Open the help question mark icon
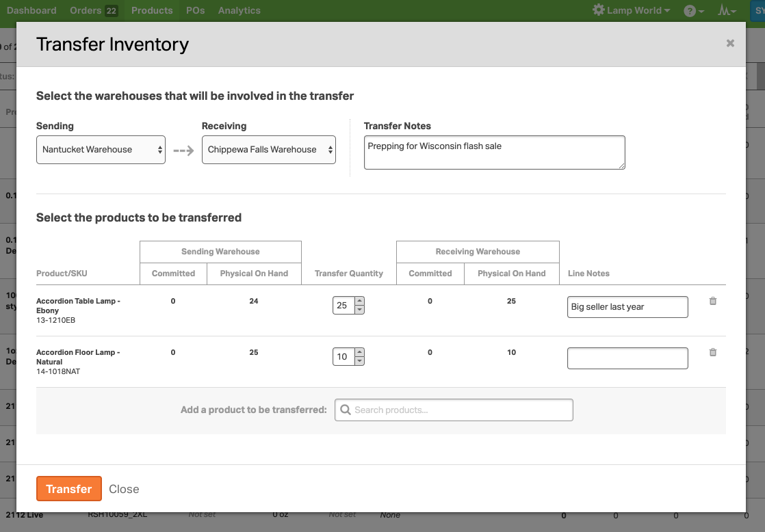Viewport: 765px width, 532px height. pyautogui.click(x=690, y=10)
